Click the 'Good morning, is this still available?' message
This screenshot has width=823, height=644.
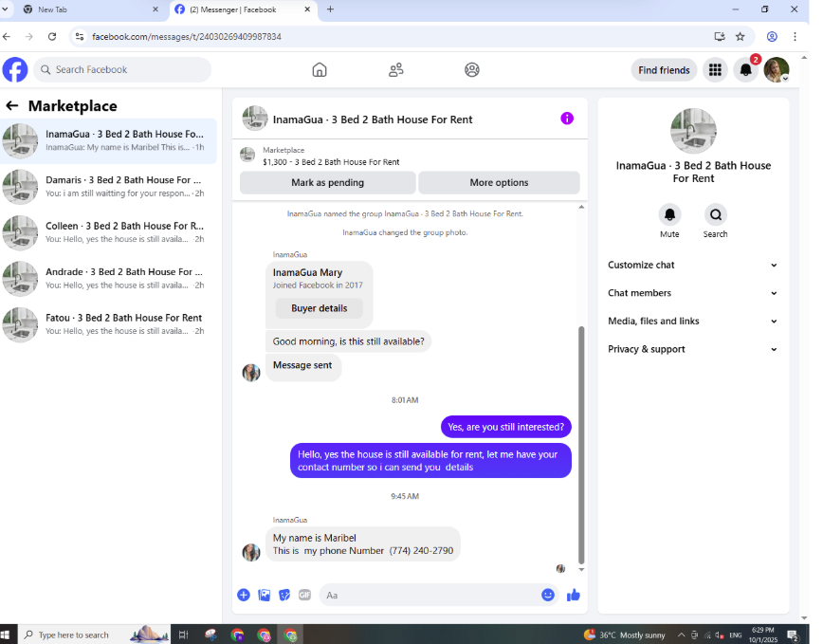tap(349, 341)
